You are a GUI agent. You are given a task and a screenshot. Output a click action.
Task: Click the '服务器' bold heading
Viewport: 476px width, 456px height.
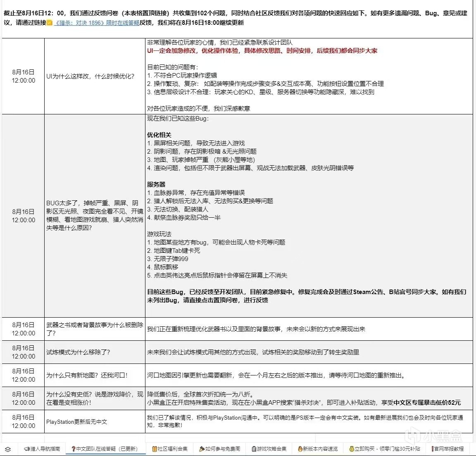click(156, 185)
